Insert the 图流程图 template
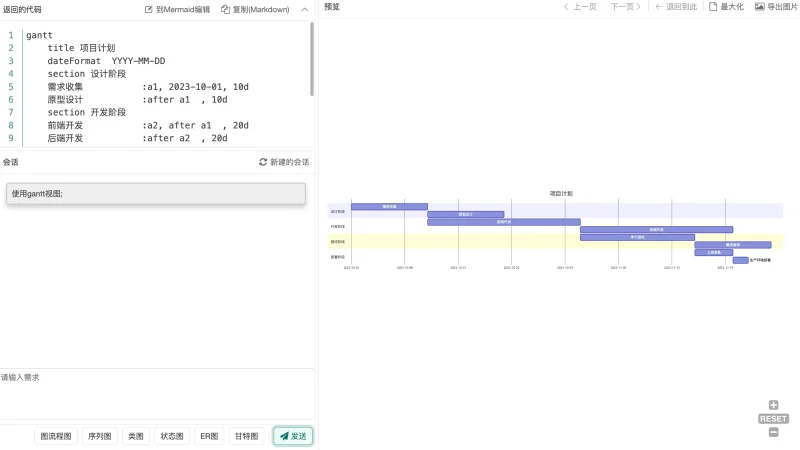Viewport: 800px width, 450px height. pyautogui.click(x=56, y=436)
